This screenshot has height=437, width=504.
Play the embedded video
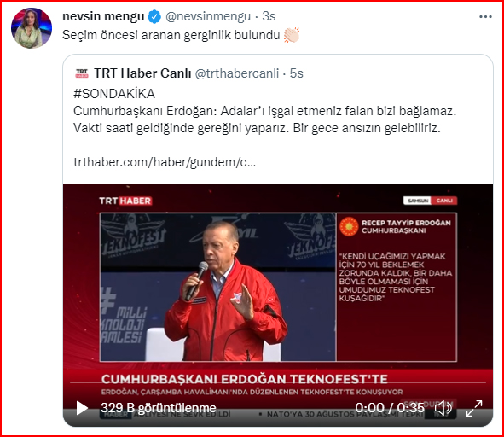(x=82, y=408)
